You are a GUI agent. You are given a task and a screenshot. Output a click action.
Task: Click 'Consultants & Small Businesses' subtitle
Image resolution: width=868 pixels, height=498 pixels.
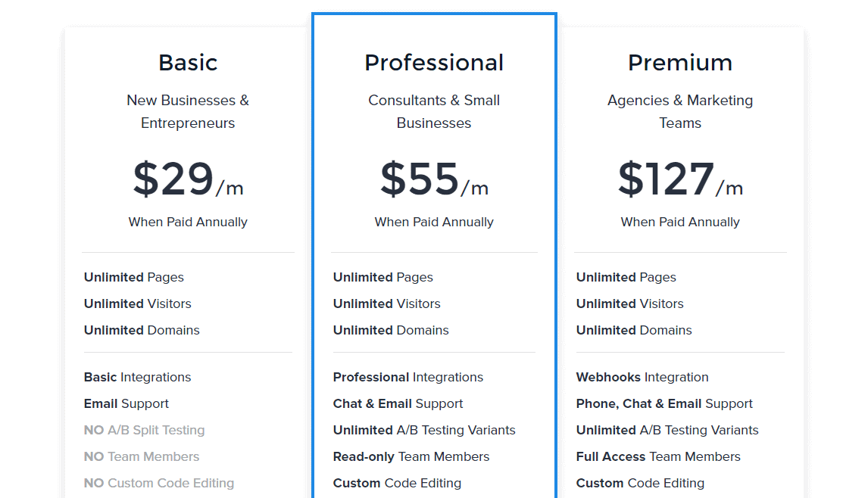point(434,111)
